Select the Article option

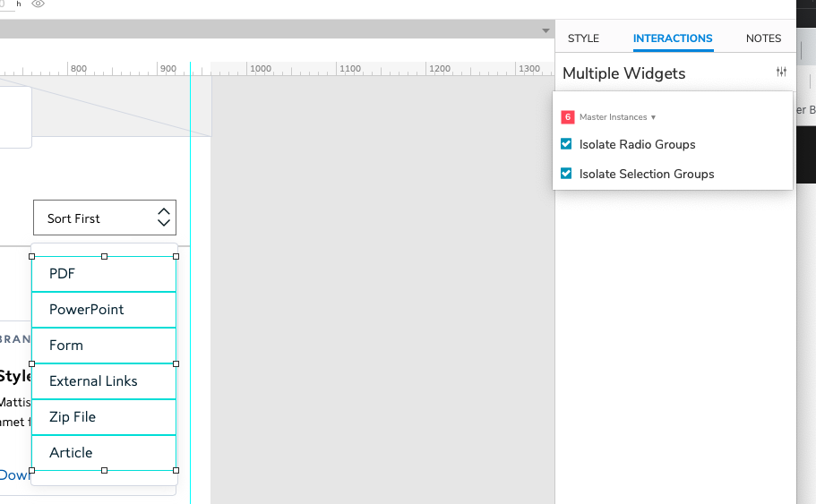pyautogui.click(x=104, y=453)
